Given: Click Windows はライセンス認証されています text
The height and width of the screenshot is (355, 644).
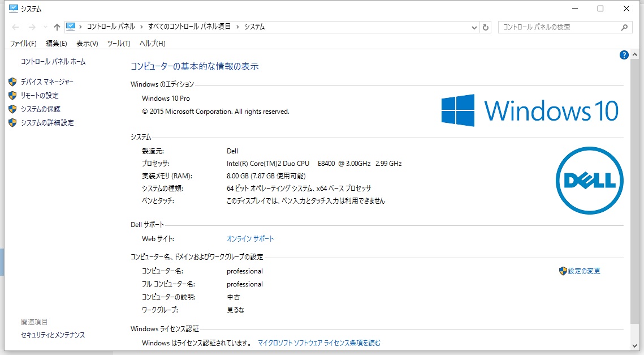Looking at the screenshot, I should point(197,343).
